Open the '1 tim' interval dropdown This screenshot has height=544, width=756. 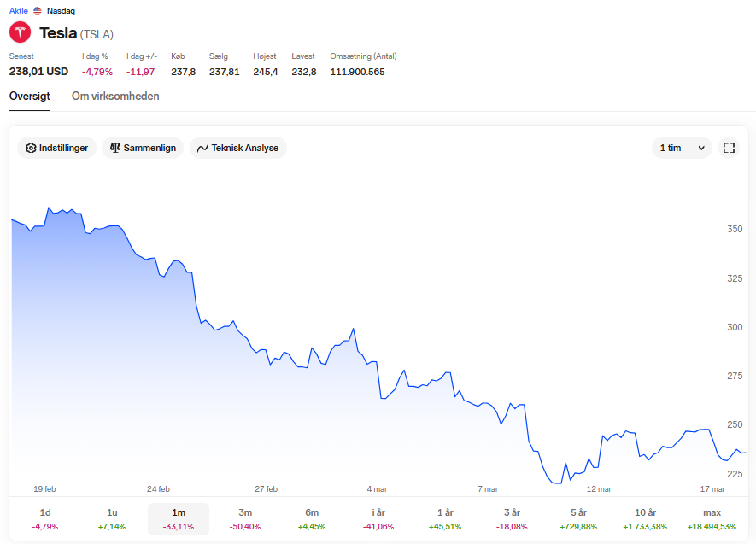coord(682,148)
